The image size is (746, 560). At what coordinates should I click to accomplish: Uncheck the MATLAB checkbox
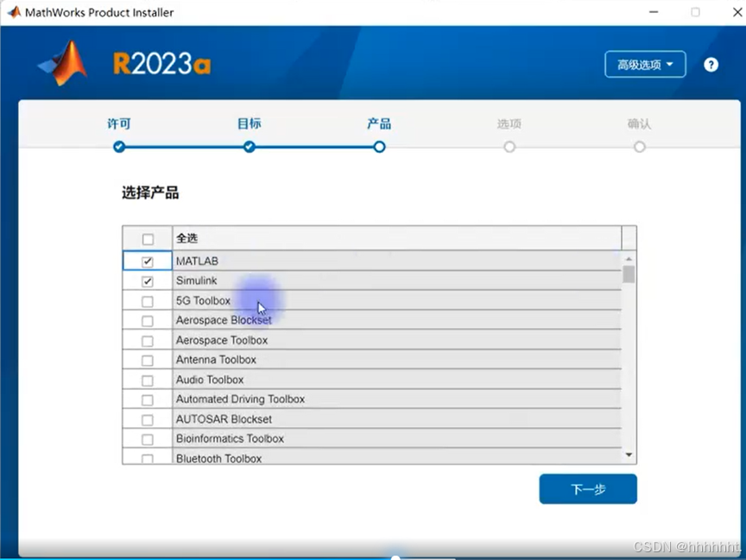(148, 261)
